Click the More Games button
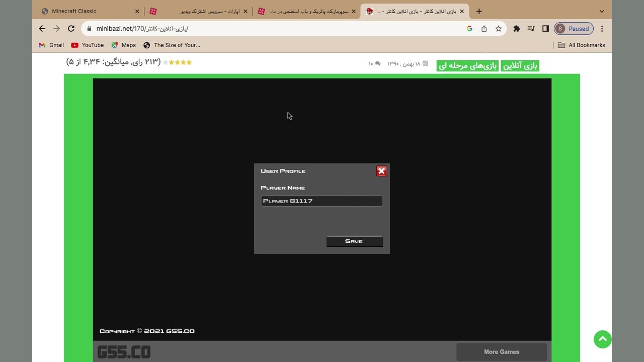 click(x=501, y=351)
